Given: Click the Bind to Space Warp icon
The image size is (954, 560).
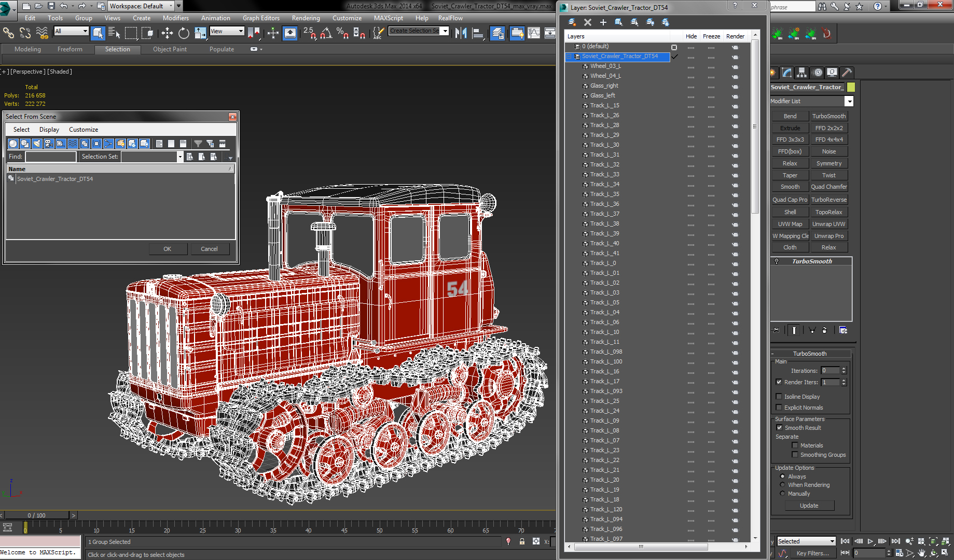Looking at the screenshot, I should pos(42,33).
